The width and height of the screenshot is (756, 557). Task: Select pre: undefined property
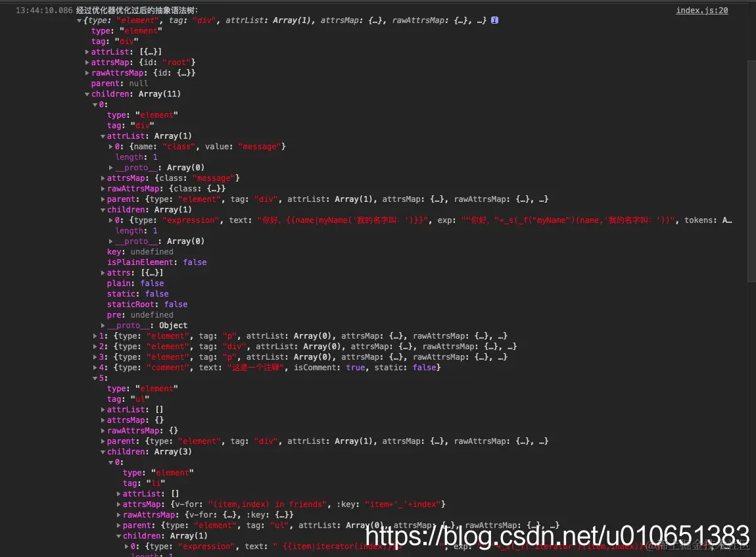click(x=140, y=315)
